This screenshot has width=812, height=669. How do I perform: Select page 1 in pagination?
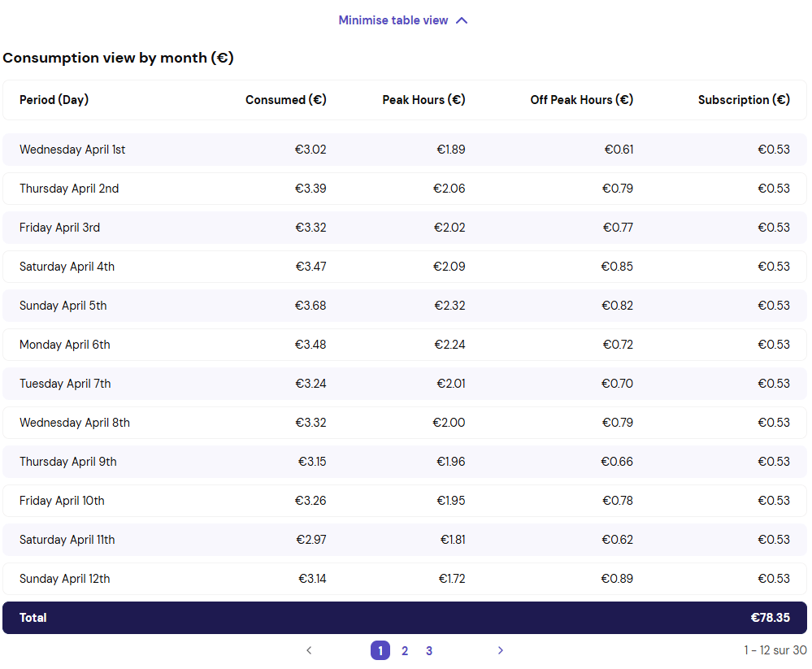(380, 650)
